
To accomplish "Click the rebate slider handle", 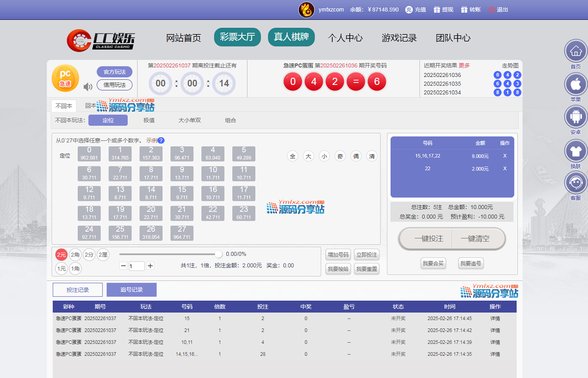I will click(218, 254).
